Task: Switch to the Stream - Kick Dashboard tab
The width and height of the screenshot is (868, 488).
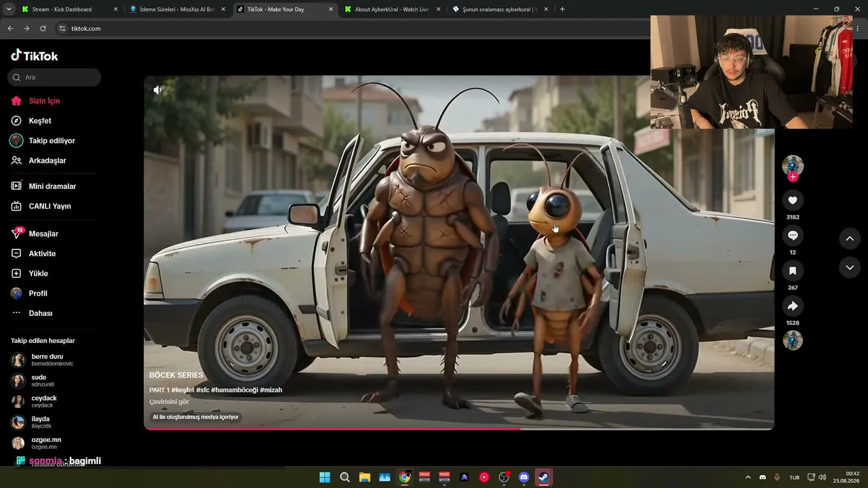Action: point(68,9)
